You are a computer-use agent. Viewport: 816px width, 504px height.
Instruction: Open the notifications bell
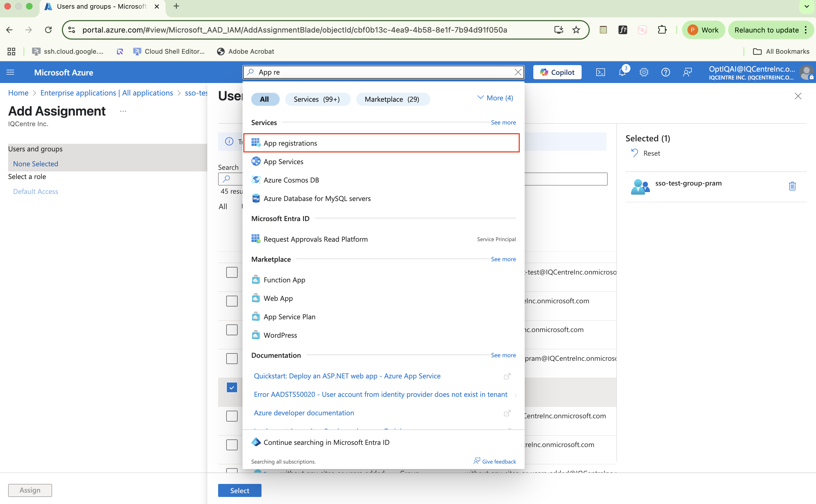[x=622, y=72]
